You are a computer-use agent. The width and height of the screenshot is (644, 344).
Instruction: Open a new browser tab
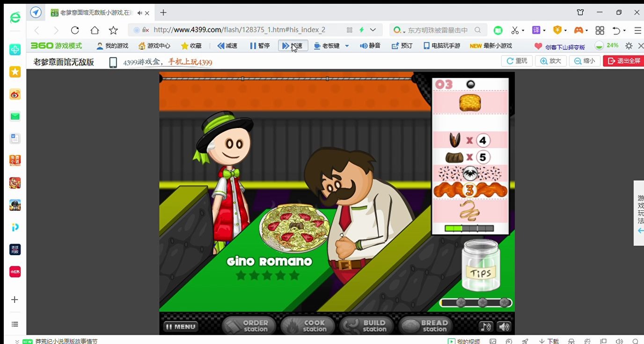pyautogui.click(x=163, y=13)
